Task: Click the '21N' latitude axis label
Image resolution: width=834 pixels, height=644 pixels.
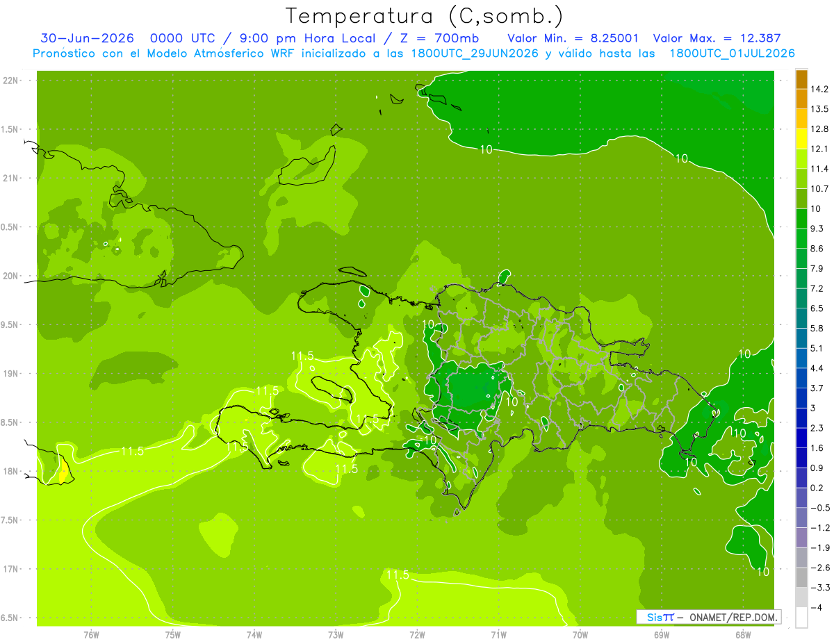Action: [x=12, y=179]
